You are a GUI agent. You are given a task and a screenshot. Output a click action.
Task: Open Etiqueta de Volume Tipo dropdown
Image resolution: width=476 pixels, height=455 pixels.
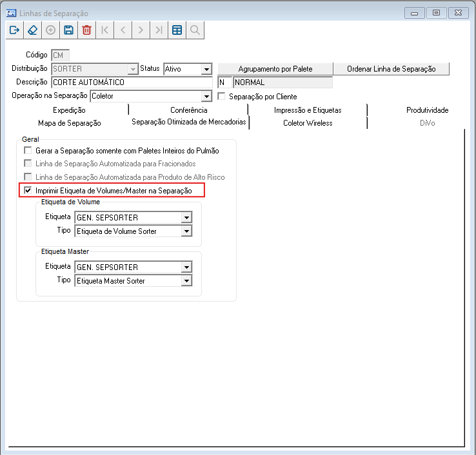point(186,231)
